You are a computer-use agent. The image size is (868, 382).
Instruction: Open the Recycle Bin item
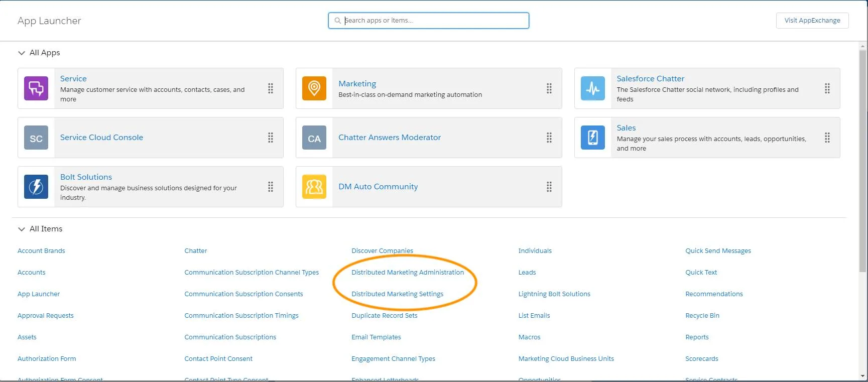coord(702,315)
